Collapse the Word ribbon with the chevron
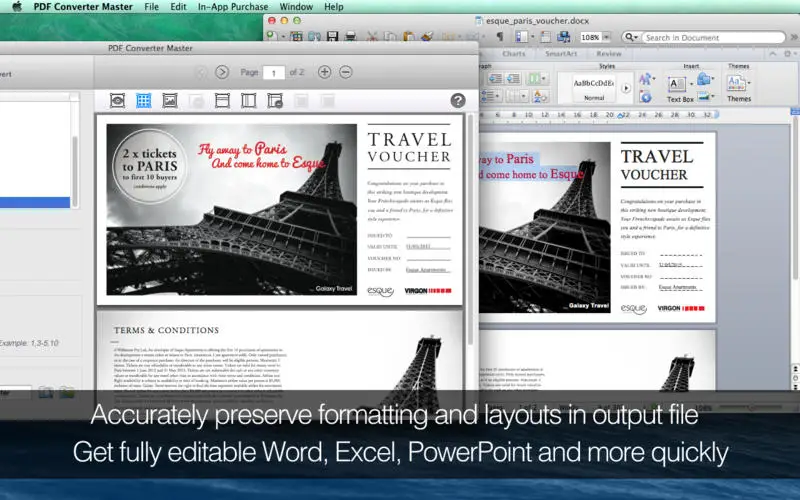This screenshot has width=800, height=500. pos(773,54)
